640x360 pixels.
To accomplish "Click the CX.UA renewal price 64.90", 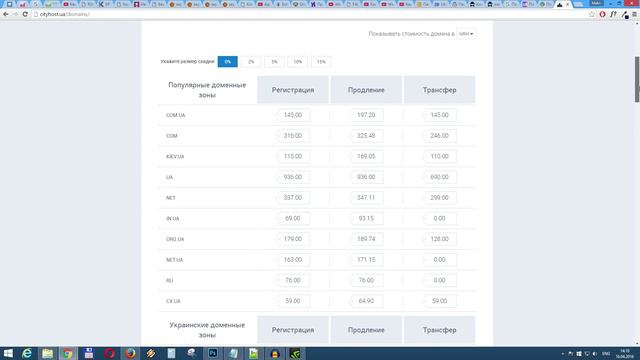I will [x=366, y=301].
